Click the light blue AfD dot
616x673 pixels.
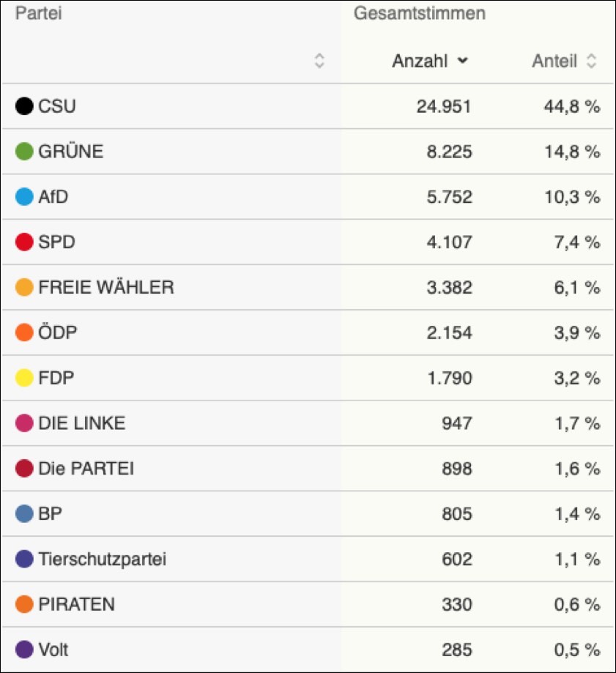[x=24, y=197]
